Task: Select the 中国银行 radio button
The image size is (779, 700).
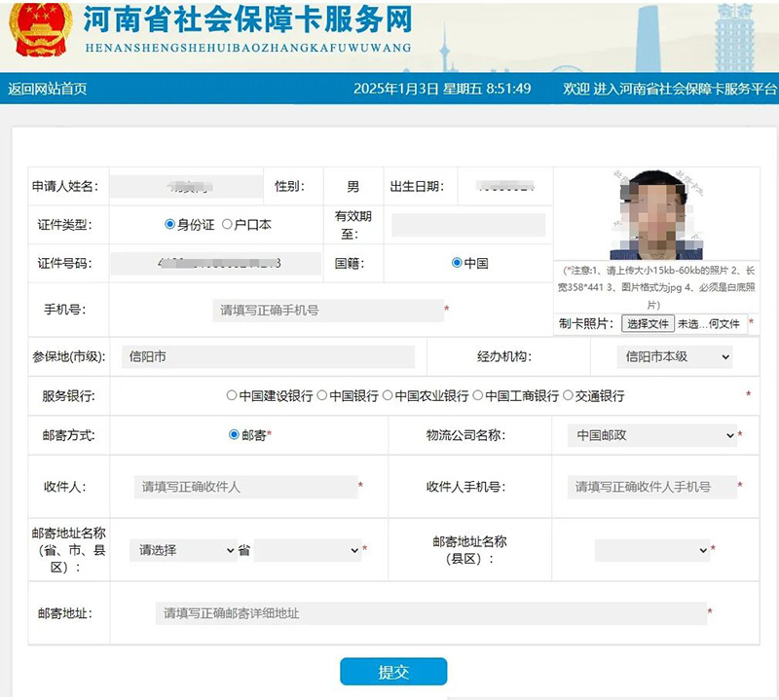Action: pos(322,396)
